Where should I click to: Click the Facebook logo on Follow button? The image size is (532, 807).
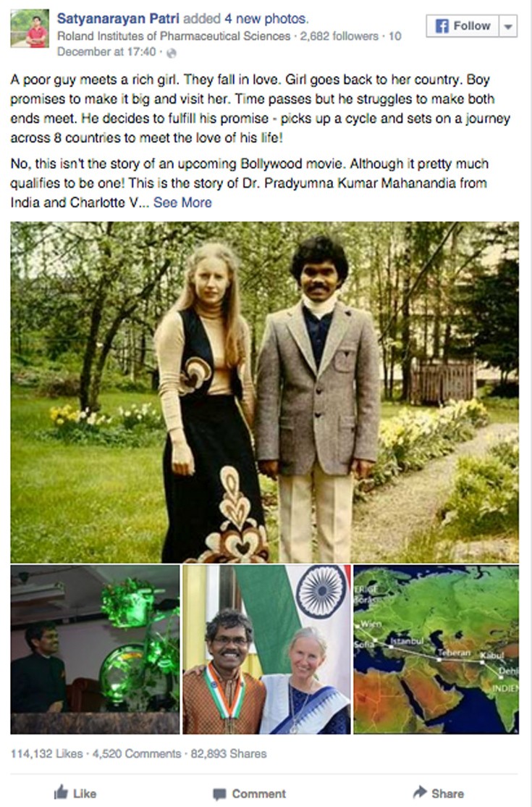[x=442, y=26]
